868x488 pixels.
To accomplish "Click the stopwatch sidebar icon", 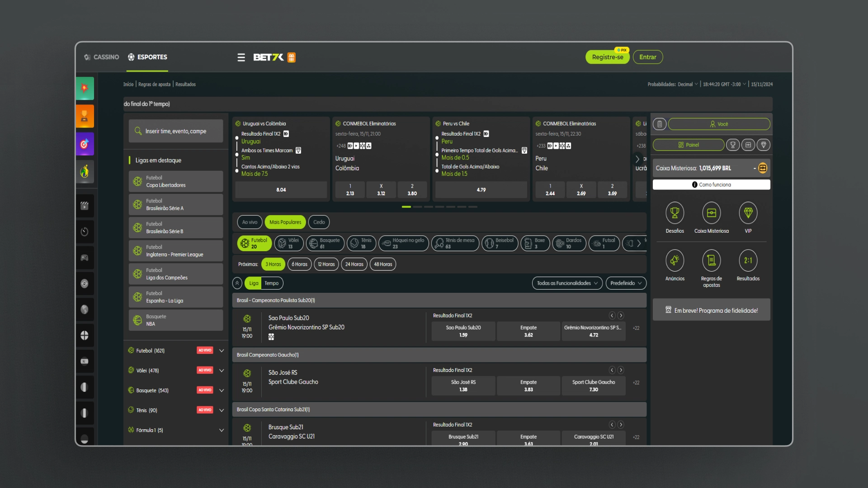I will coord(85,232).
